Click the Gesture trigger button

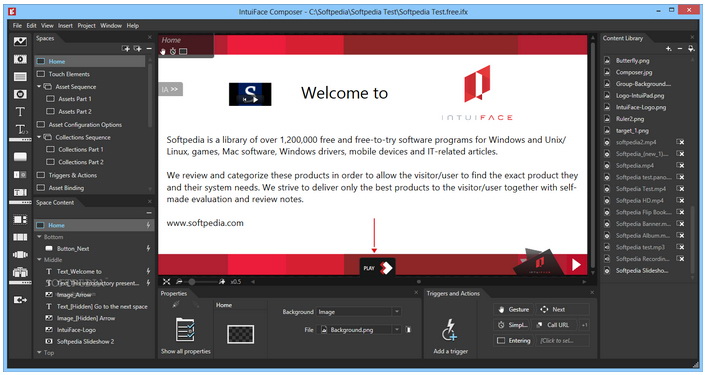pyautogui.click(x=513, y=309)
